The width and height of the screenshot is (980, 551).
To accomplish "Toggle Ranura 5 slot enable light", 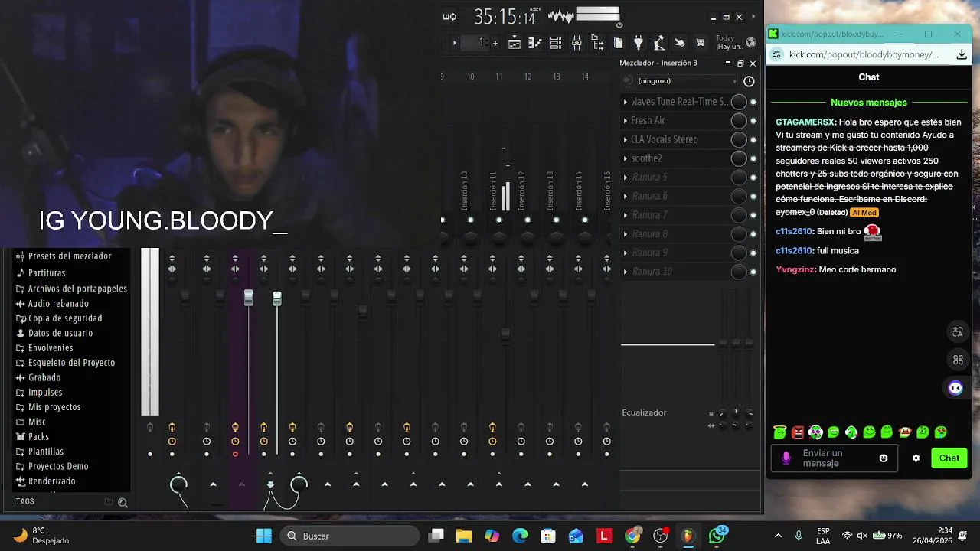I will [753, 178].
